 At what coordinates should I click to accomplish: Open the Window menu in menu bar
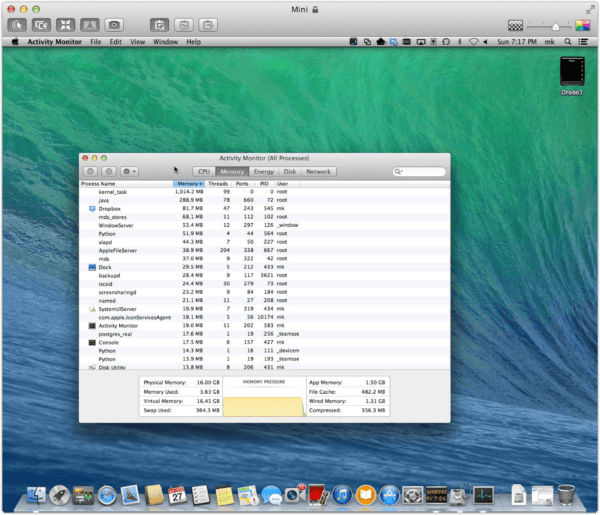[x=166, y=42]
